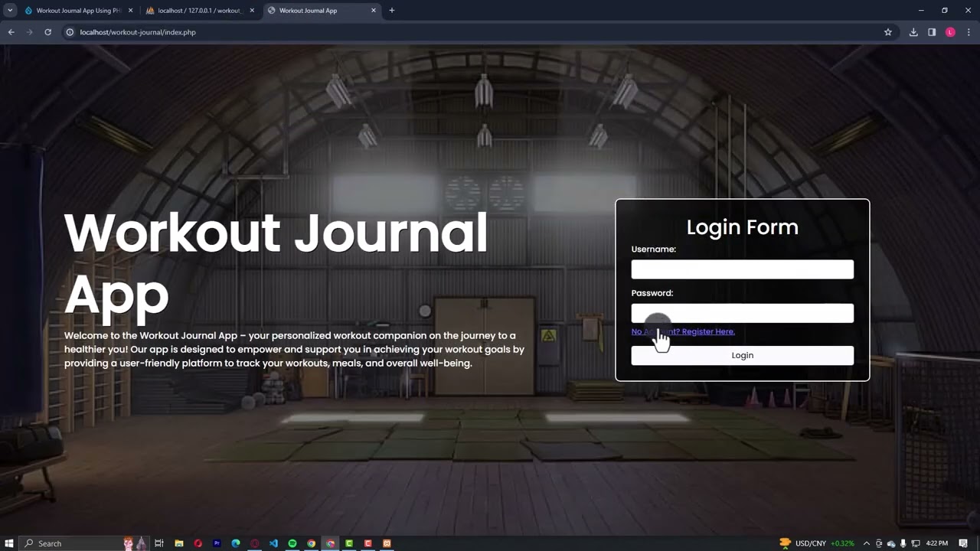Screen dimensions: 980x551
Task: Open the Windows Start menu
Action: [9, 543]
